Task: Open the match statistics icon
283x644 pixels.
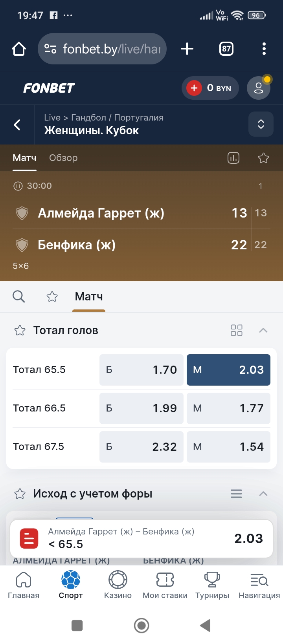Action: point(233,158)
